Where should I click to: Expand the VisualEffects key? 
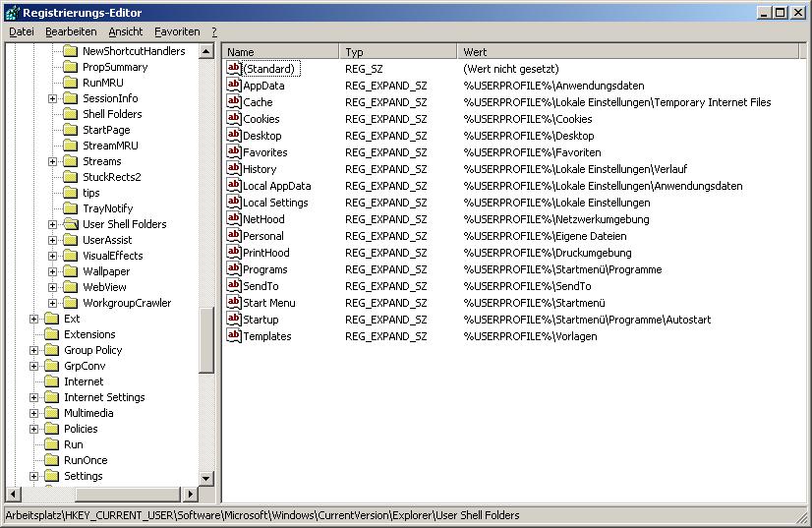52,256
